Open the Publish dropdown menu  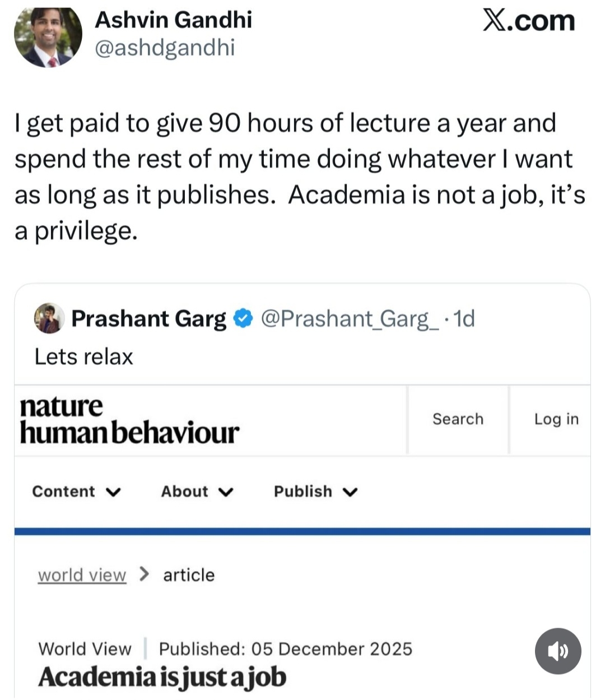315,492
